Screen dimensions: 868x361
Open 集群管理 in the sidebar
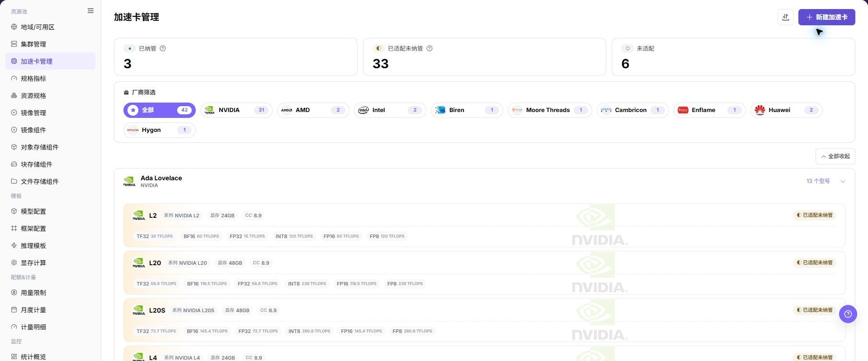pos(50,44)
